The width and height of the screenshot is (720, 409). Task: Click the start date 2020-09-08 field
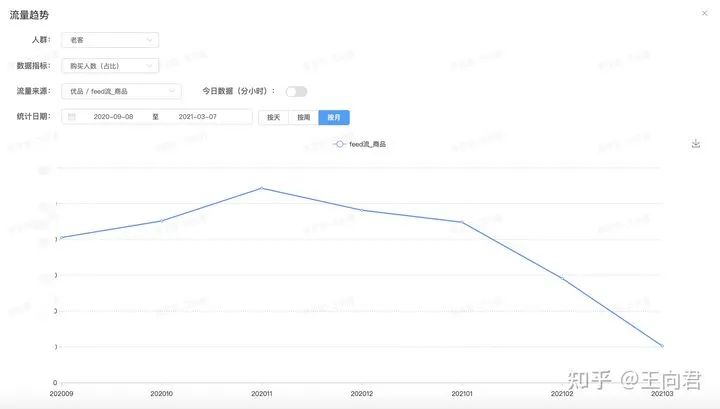pos(114,117)
